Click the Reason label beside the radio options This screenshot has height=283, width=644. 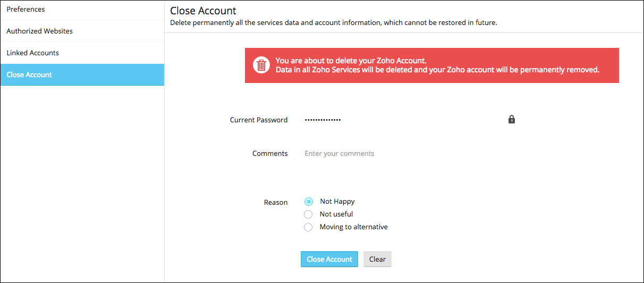(x=276, y=203)
